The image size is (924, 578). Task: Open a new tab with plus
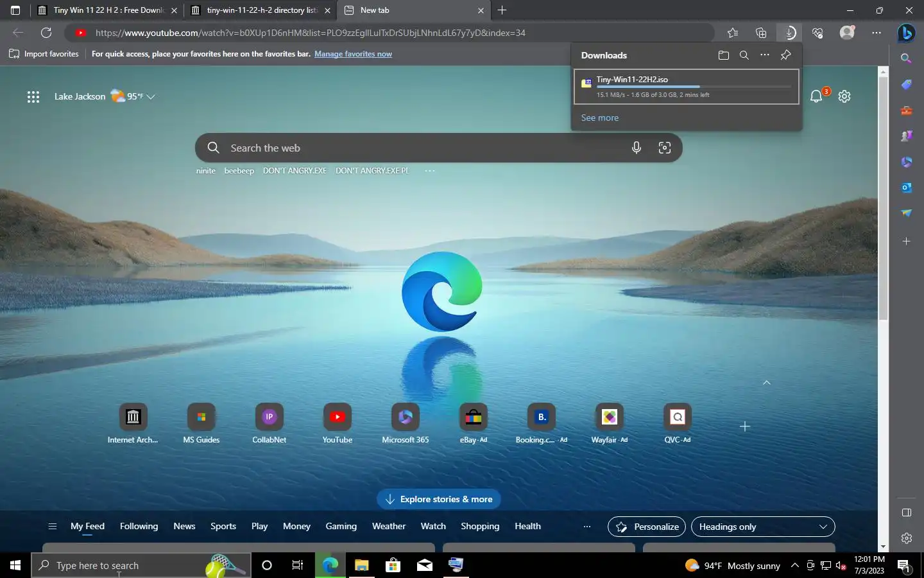point(502,10)
